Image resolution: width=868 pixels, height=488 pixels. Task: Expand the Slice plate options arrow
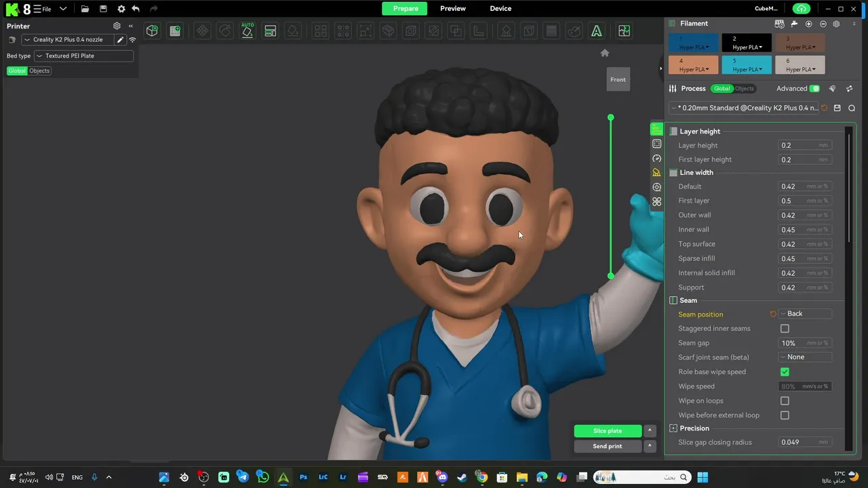coord(650,430)
